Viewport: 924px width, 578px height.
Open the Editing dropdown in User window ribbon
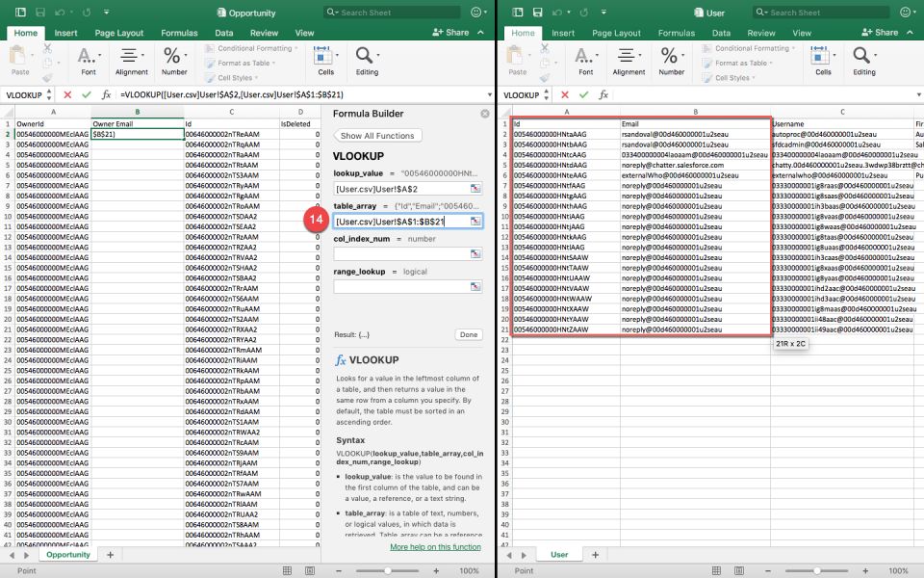(x=864, y=60)
